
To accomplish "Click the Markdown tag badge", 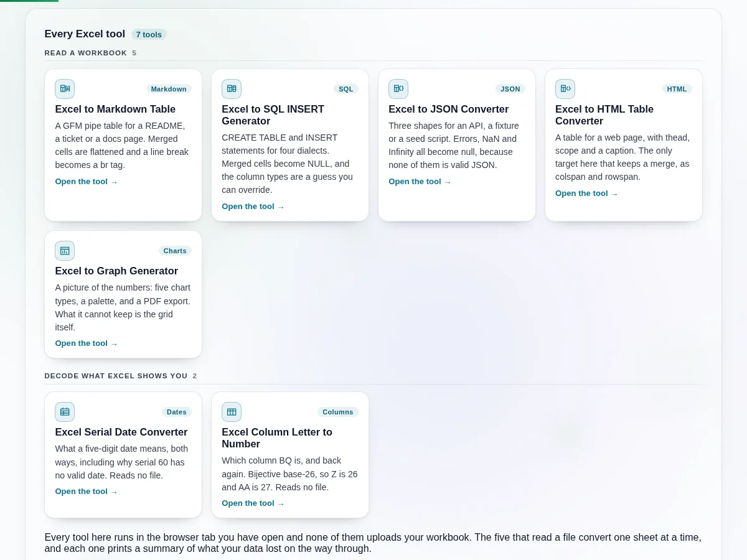I will 169,89.
